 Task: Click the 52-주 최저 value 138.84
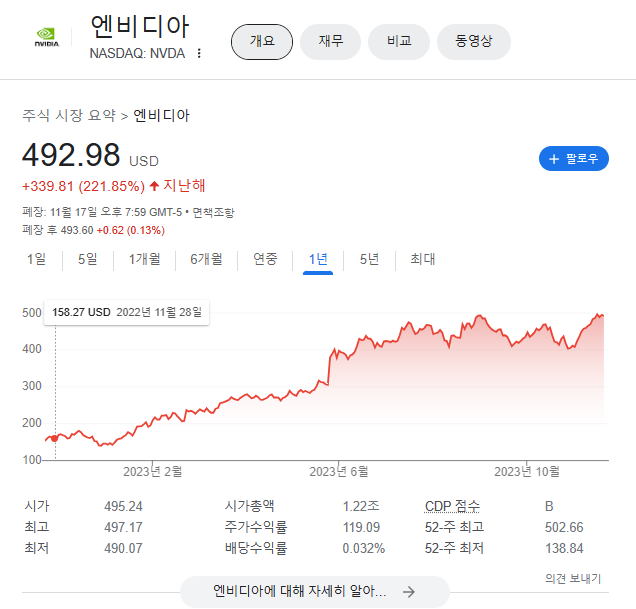click(564, 549)
